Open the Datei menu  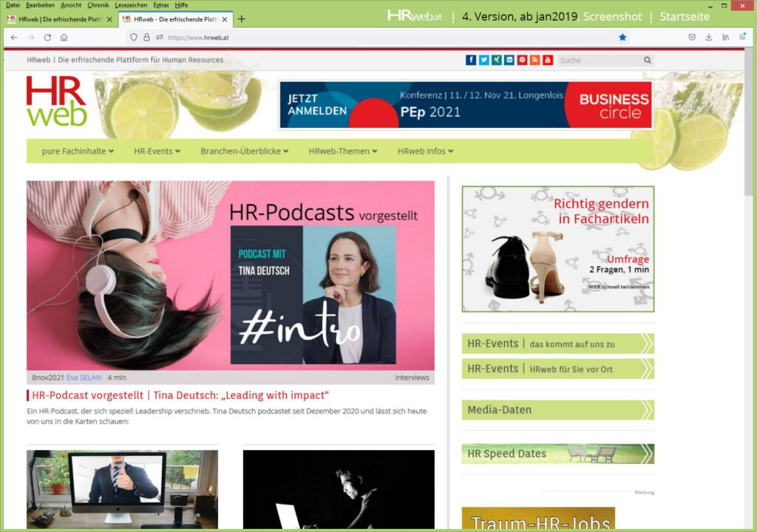[x=13, y=5]
